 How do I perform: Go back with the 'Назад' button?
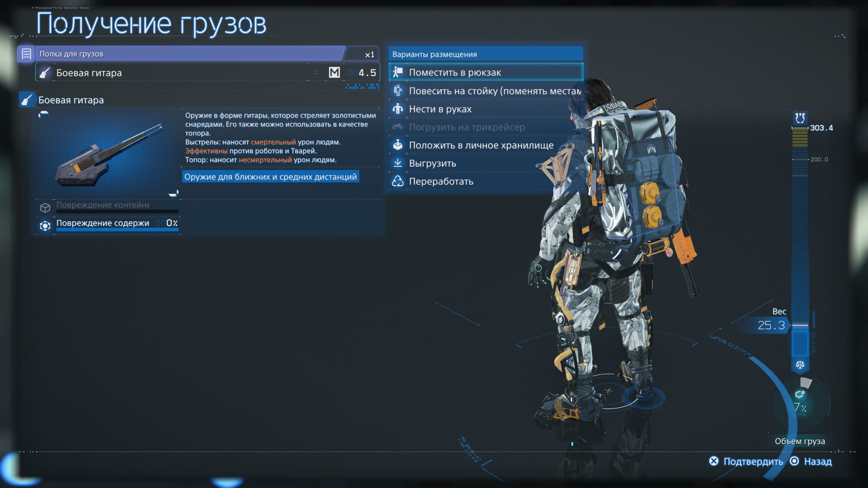click(818, 461)
